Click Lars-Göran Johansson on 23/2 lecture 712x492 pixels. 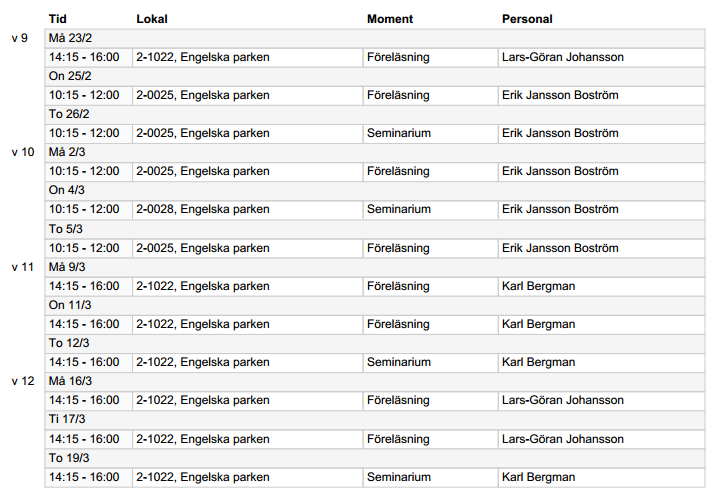tap(563, 57)
